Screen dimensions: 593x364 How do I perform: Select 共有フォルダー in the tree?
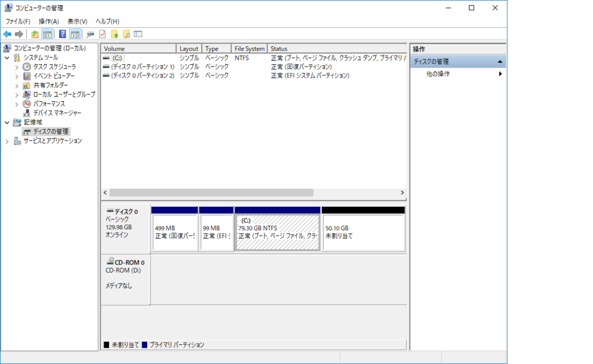pyautogui.click(x=51, y=85)
